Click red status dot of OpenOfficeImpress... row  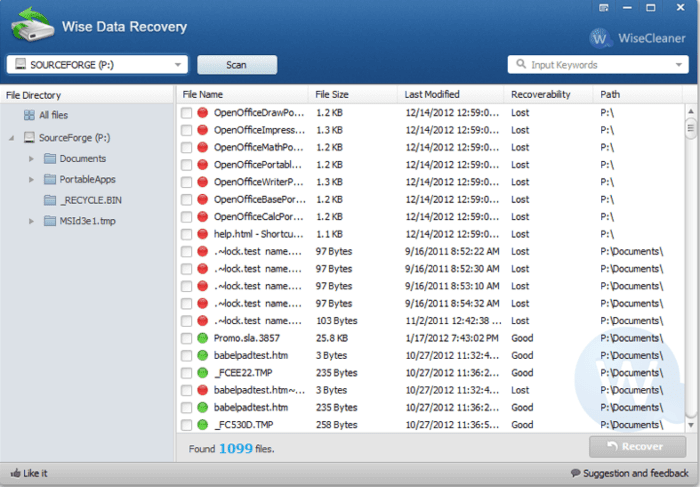tap(203, 130)
